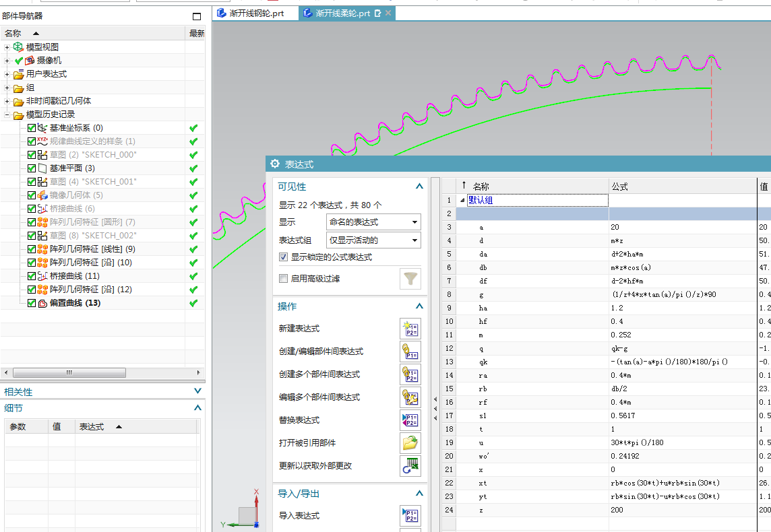Click the 编辑多个部件间表达式 icon button
The width and height of the screenshot is (771, 532).
[410, 397]
